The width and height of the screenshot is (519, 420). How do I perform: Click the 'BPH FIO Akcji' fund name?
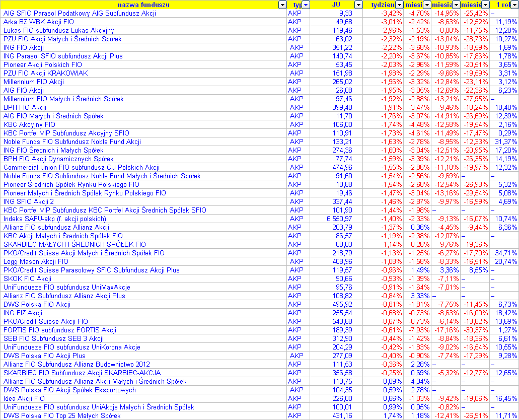coord(25,108)
